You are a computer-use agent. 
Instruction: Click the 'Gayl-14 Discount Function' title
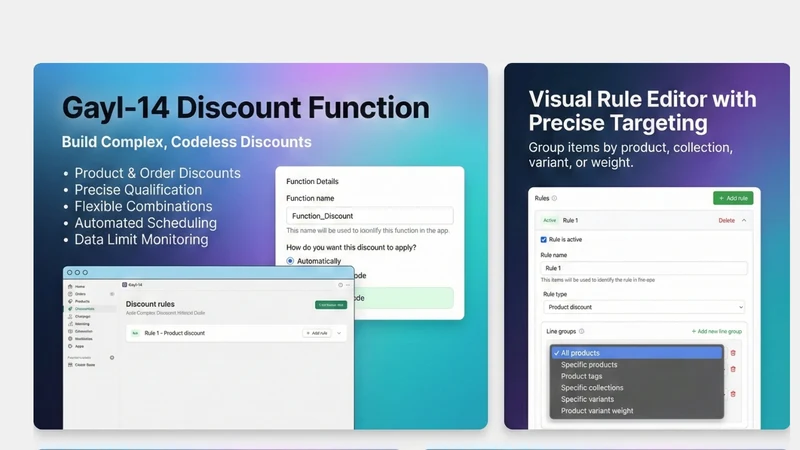click(x=245, y=108)
